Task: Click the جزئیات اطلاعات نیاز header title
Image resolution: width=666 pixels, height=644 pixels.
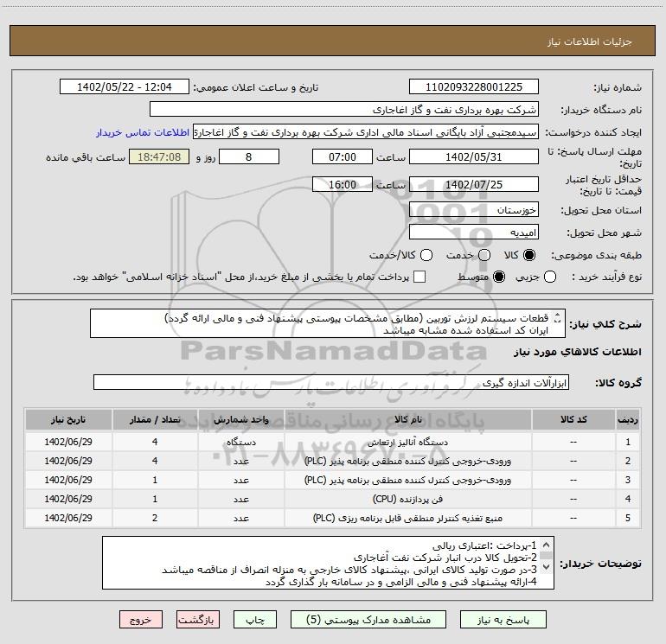Action: (590, 41)
